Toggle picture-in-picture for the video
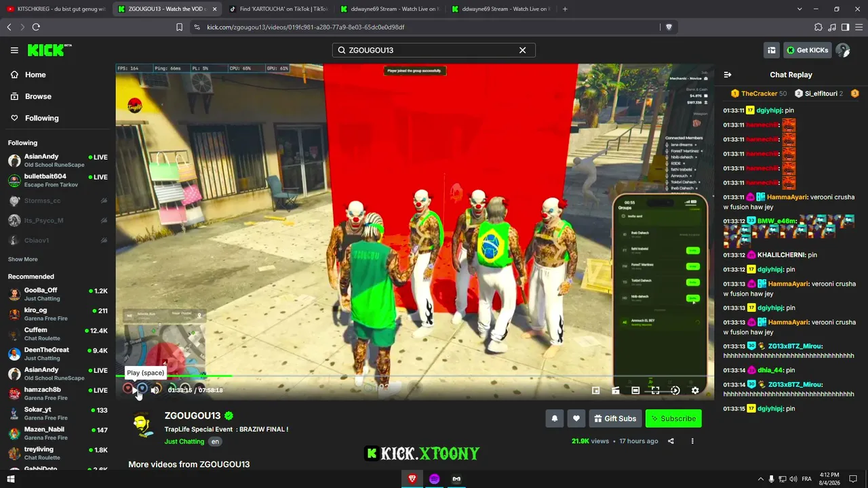 pos(596,390)
